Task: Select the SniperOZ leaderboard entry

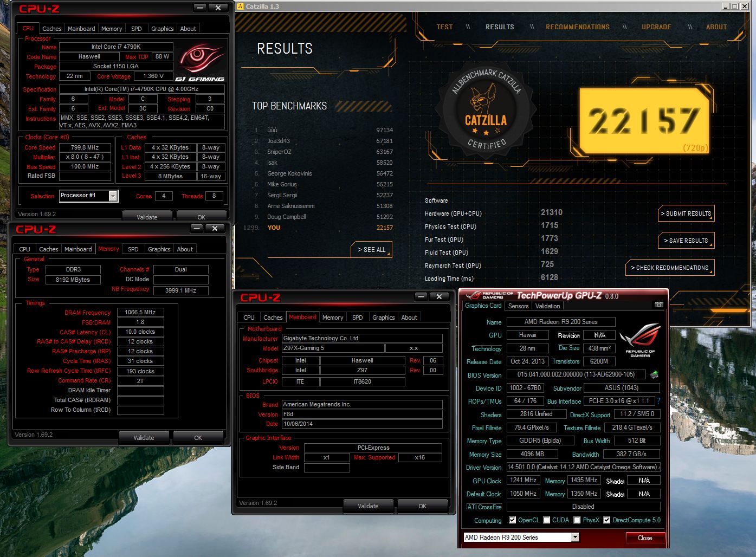Action: pos(324,152)
